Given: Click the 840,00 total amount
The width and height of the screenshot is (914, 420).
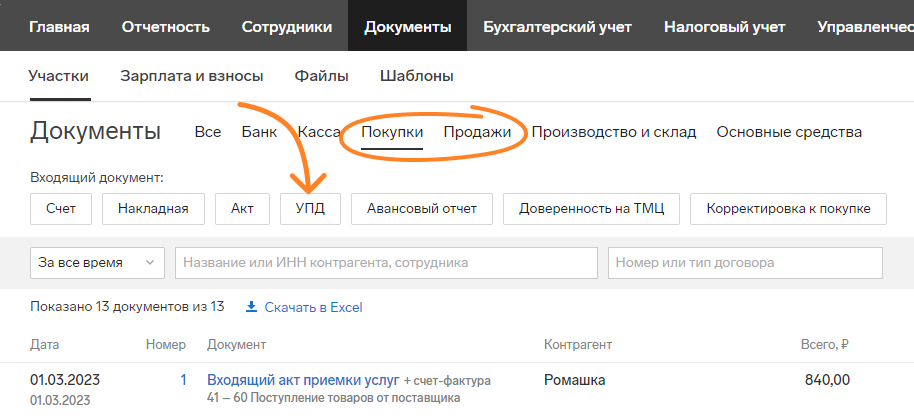Looking at the screenshot, I should pos(827,380).
